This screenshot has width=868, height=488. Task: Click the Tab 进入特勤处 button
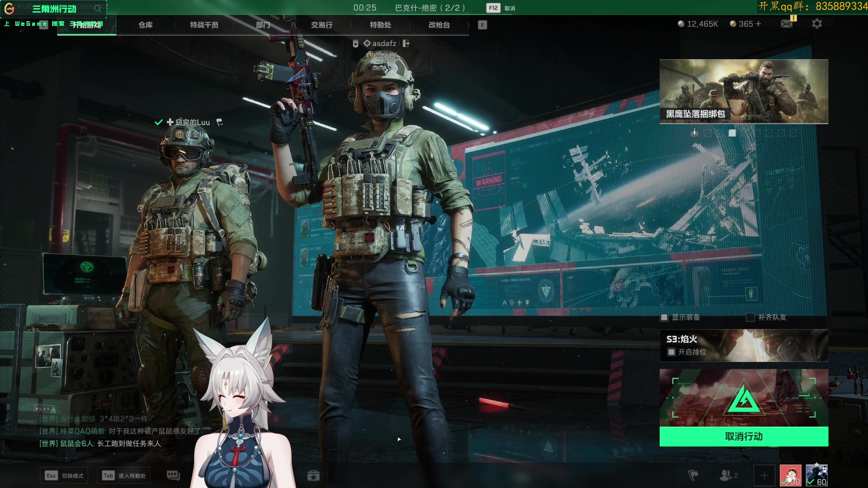pos(124,475)
